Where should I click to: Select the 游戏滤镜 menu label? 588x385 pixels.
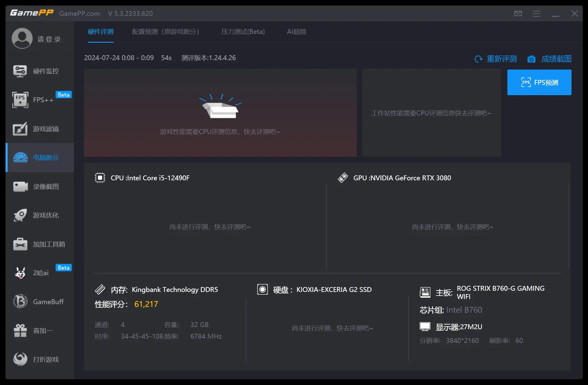click(x=46, y=129)
